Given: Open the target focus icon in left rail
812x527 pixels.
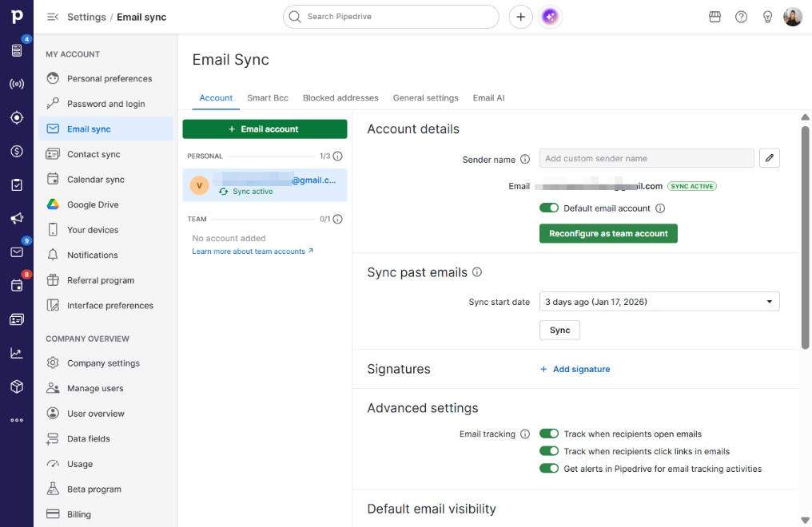Looking at the screenshot, I should pyautogui.click(x=17, y=117).
